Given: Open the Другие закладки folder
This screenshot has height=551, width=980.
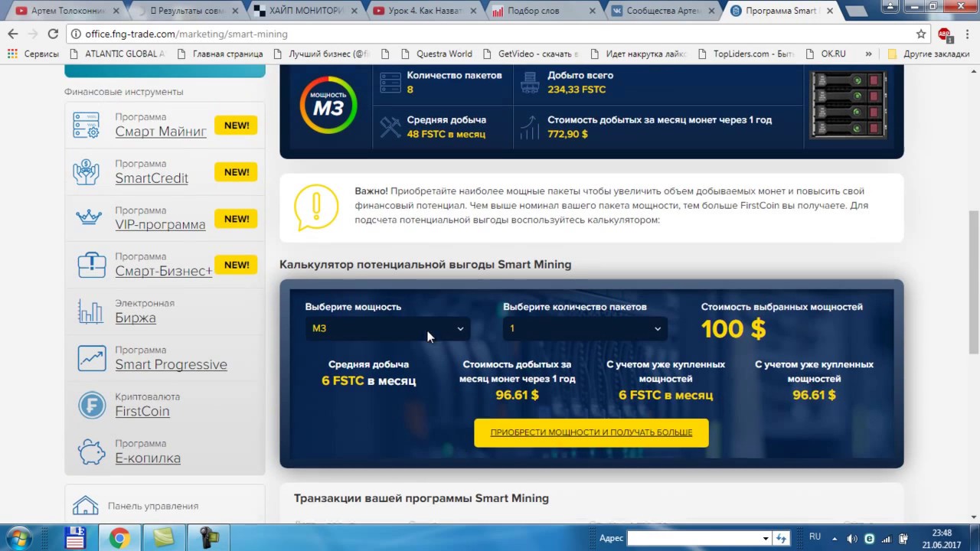Looking at the screenshot, I should coord(929,54).
